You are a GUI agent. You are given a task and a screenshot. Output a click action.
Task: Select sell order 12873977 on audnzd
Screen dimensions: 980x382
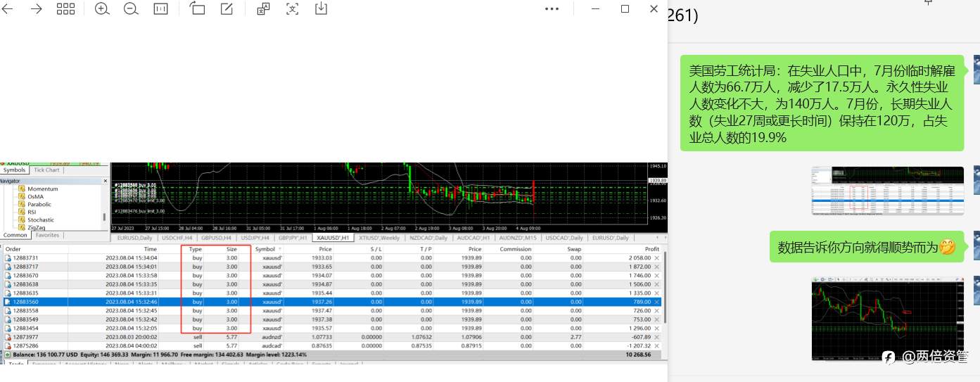(x=333, y=337)
